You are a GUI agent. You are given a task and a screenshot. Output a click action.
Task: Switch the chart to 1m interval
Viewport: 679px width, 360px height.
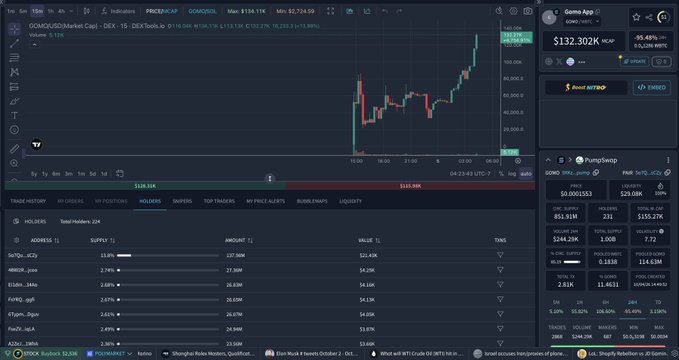[11, 11]
